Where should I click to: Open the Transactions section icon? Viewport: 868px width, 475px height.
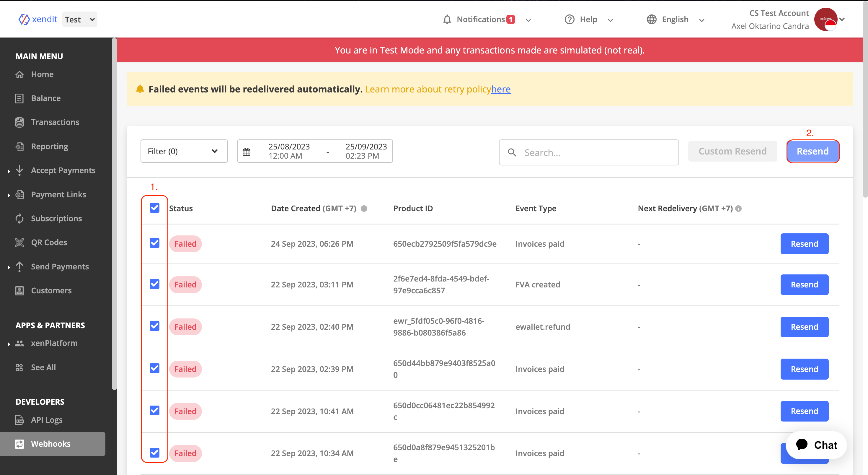19,122
